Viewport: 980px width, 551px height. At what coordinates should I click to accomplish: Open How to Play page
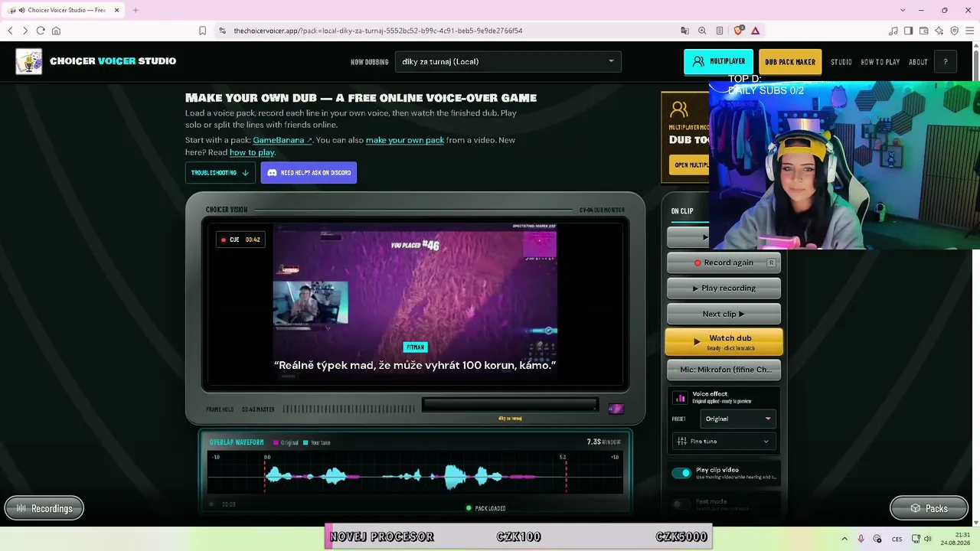[x=880, y=62]
